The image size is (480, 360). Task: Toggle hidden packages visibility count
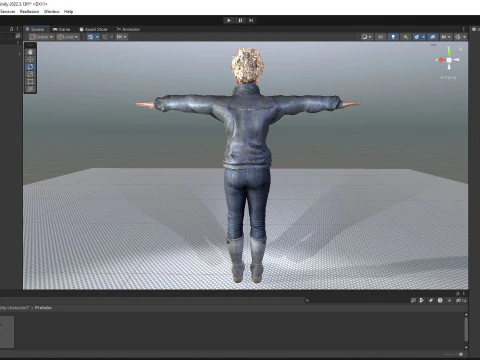461,300
